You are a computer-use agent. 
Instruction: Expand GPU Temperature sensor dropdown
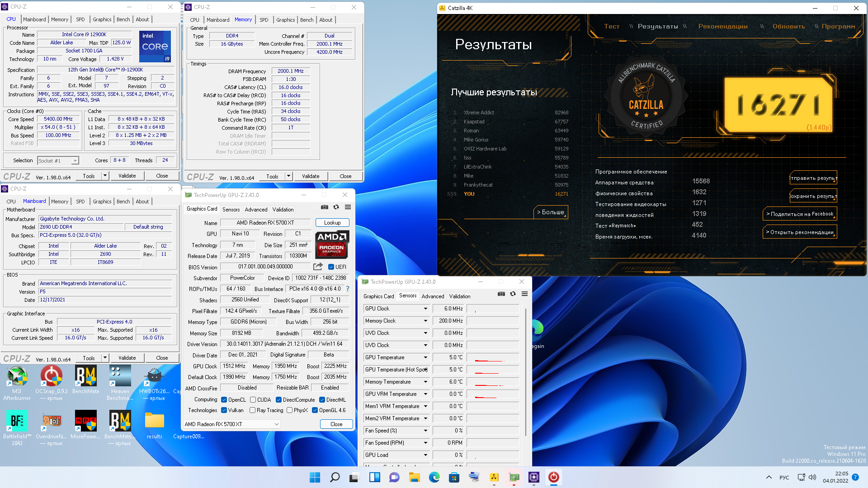click(x=425, y=357)
